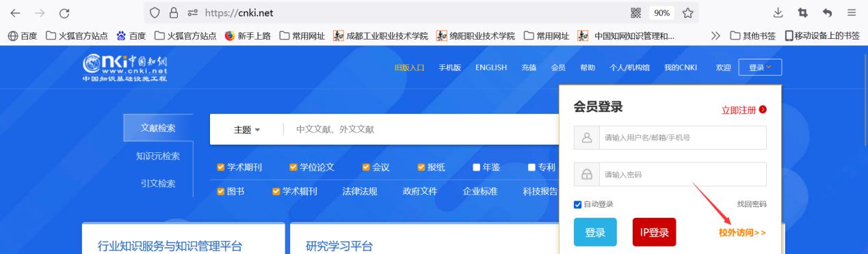Screen dimensions: 868x254
Task: Click the shield tracking protection icon
Action: click(x=155, y=13)
